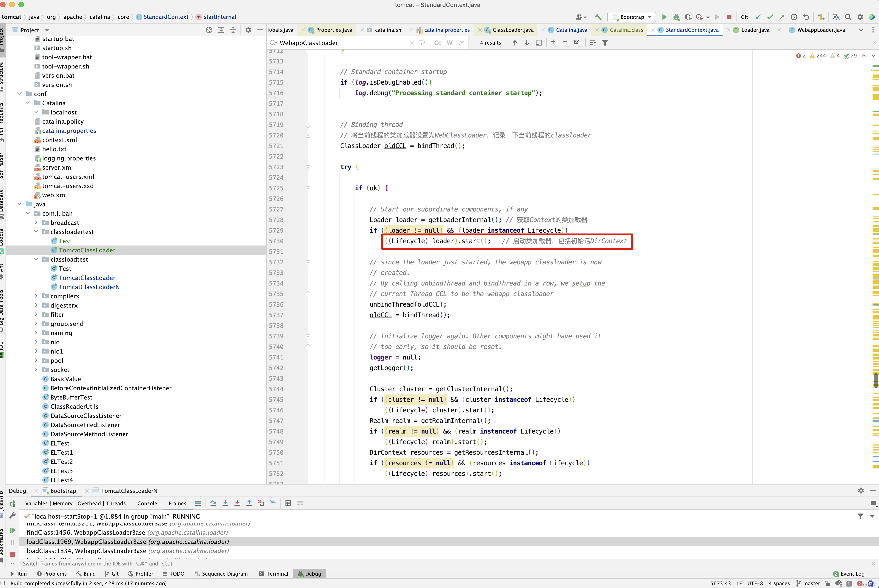Toggle match case (Cc) in search

click(438, 43)
